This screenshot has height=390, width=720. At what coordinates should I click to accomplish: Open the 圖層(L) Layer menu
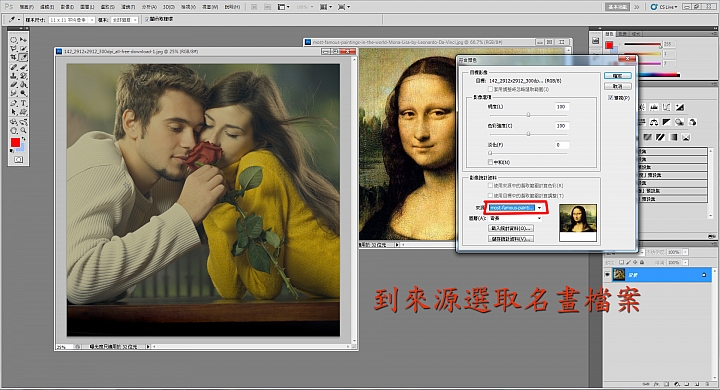coord(87,7)
